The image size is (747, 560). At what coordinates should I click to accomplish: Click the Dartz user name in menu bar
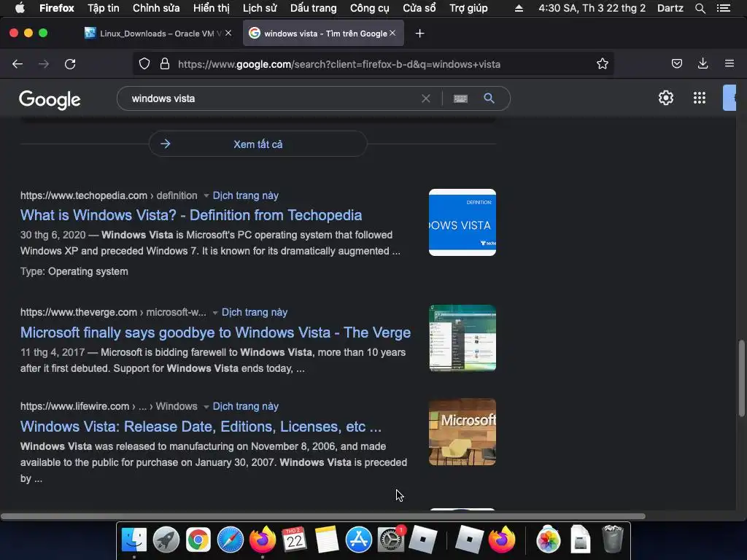tap(670, 8)
